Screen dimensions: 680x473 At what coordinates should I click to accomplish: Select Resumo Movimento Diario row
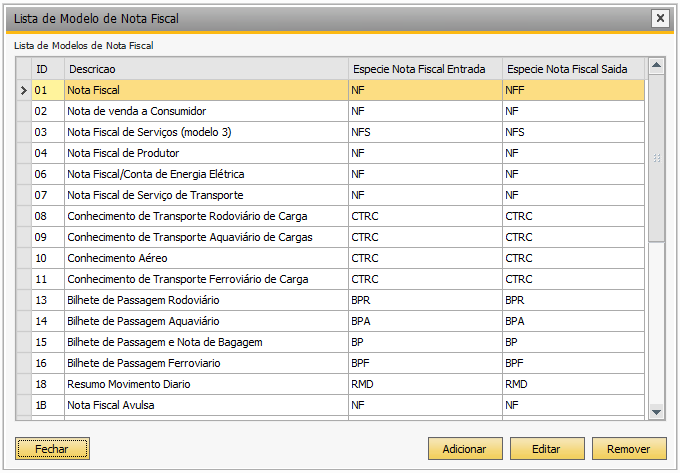click(x=338, y=384)
